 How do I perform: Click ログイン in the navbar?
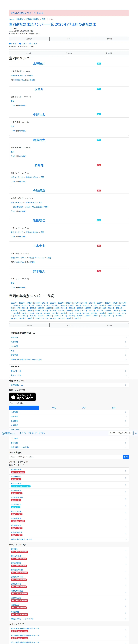coord(23,433)
